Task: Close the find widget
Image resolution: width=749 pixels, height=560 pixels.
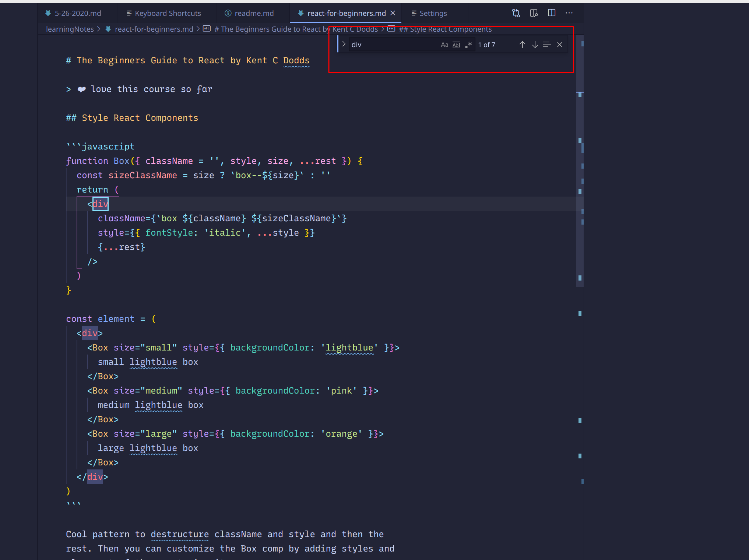Action: coord(559,45)
